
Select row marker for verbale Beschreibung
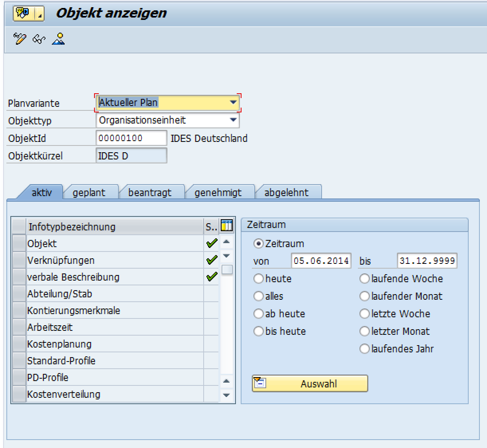point(19,277)
